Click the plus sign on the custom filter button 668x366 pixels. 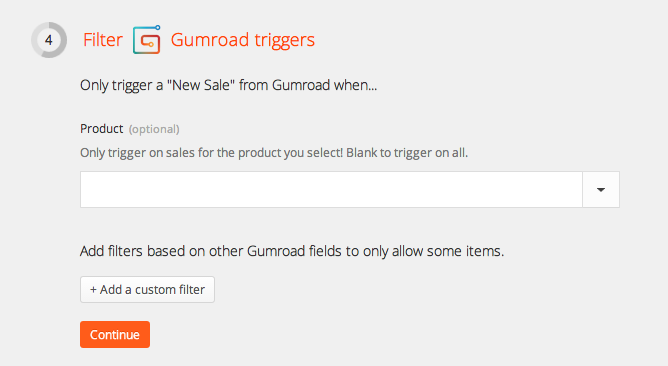pos(93,290)
